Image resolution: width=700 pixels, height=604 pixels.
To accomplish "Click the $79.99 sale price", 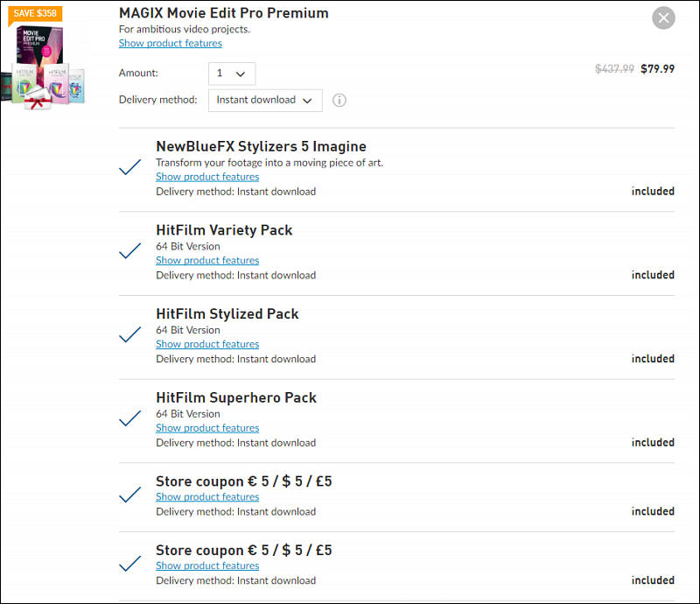I will pos(657,69).
